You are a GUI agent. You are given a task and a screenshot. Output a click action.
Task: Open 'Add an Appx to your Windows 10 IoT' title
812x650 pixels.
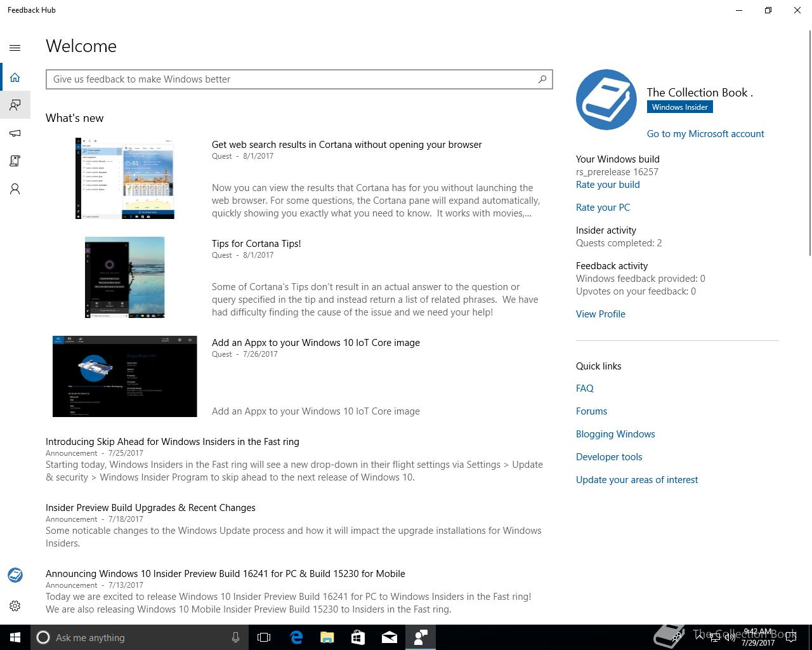(316, 343)
